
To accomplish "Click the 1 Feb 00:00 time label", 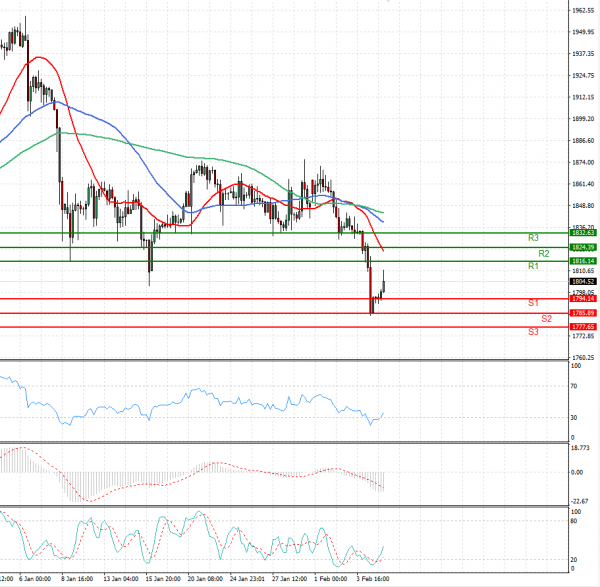I will click(331, 579).
